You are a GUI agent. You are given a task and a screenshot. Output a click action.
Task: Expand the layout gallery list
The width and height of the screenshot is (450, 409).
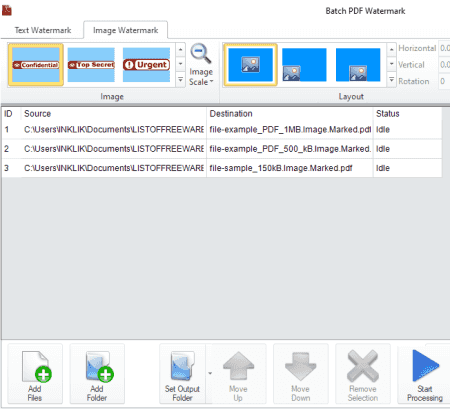click(x=392, y=80)
